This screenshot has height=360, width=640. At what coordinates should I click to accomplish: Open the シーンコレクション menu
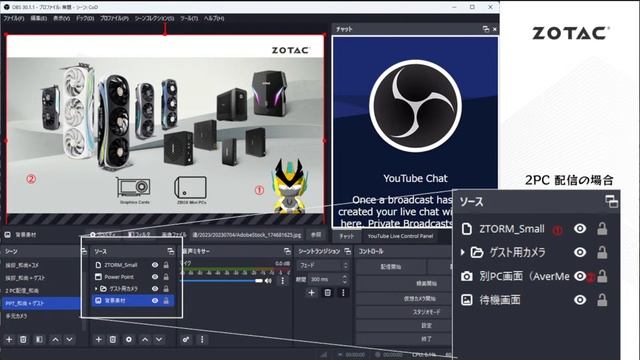click(x=154, y=18)
